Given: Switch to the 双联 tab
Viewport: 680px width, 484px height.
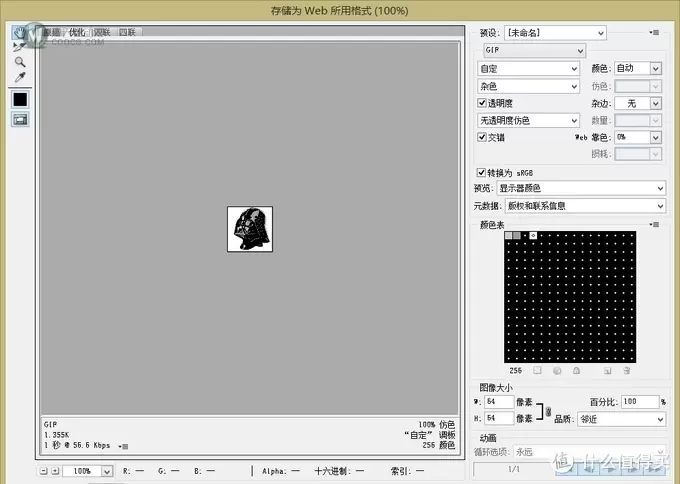Looking at the screenshot, I should click(102, 32).
